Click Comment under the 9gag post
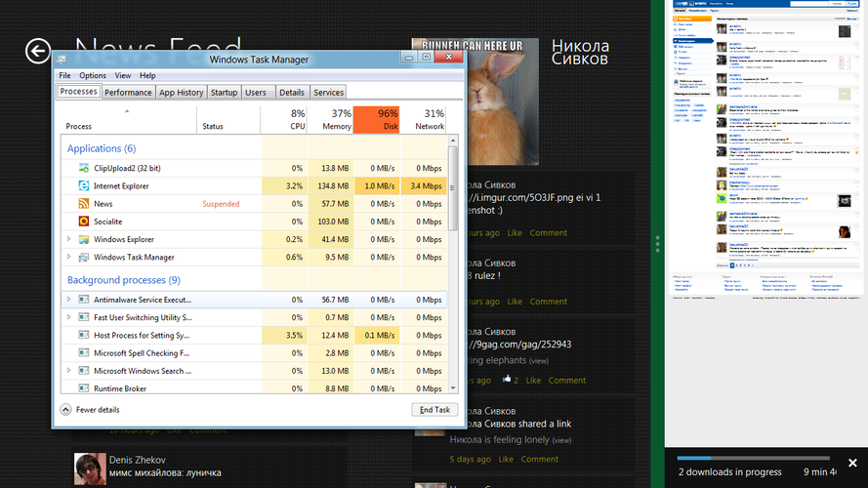 point(567,380)
